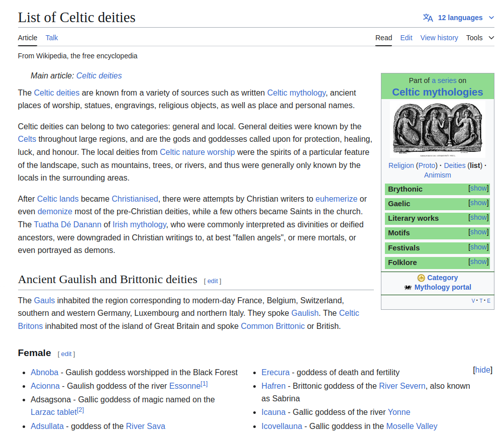This screenshot has width=504, height=435.
Task: Click the Celtic mythologies series image
Action: point(437,129)
